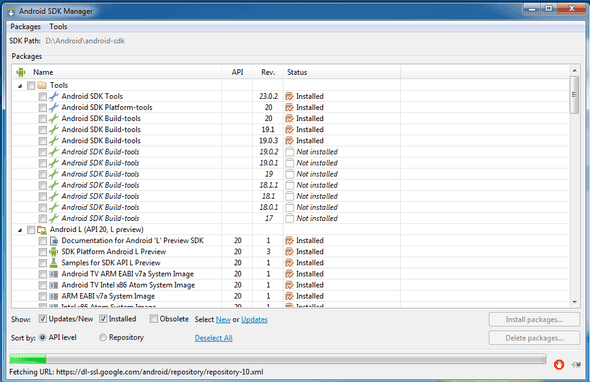Click the Android TV ARM EABI system image icon
The image size is (590, 382).
coord(54,274)
